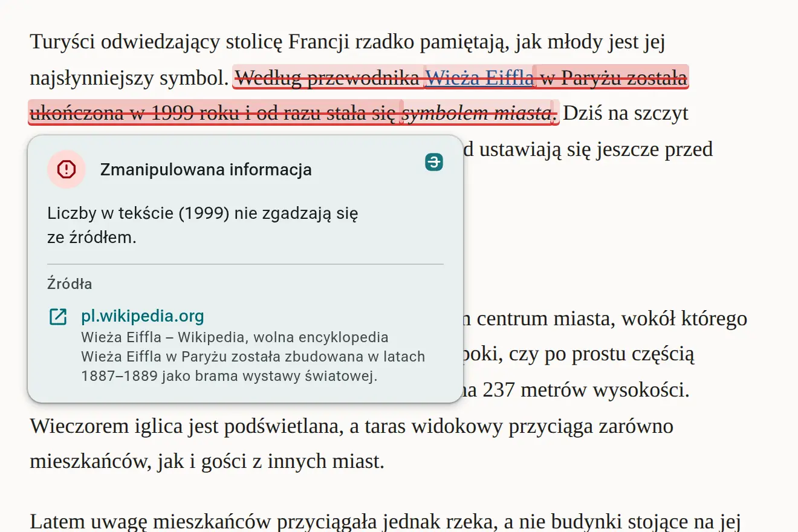Click the source title 'Wieża Eiffla – Wikipedia, wolna encyklopedia'
This screenshot has height=532, width=798.
(x=235, y=337)
